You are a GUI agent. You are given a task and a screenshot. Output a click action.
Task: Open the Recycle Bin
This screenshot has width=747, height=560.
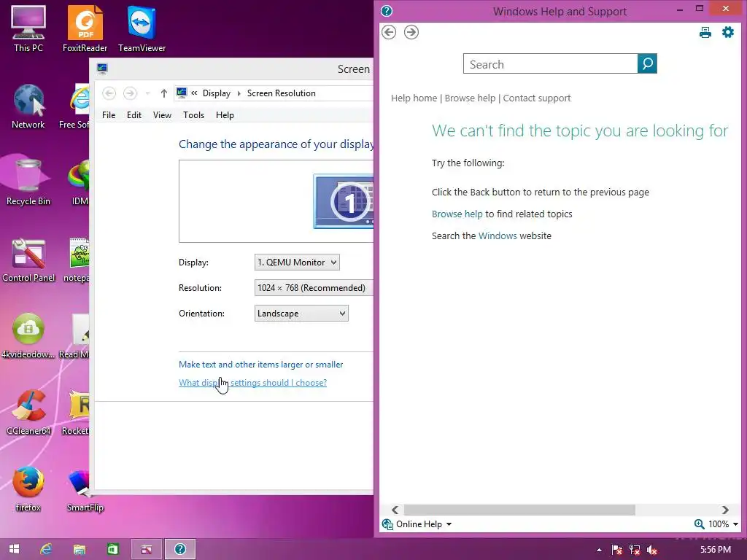[28, 182]
